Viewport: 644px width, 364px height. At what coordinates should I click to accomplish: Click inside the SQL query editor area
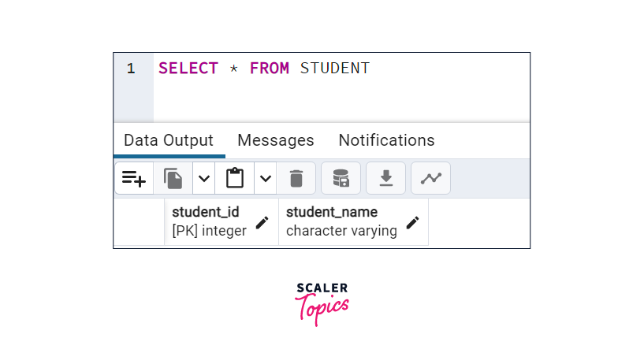tap(339, 96)
